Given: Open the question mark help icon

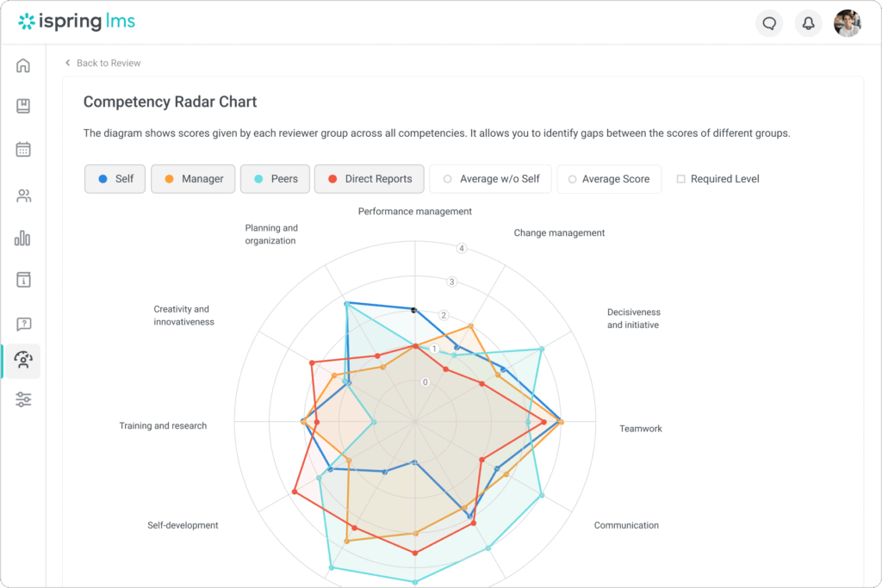Looking at the screenshot, I should point(23,324).
